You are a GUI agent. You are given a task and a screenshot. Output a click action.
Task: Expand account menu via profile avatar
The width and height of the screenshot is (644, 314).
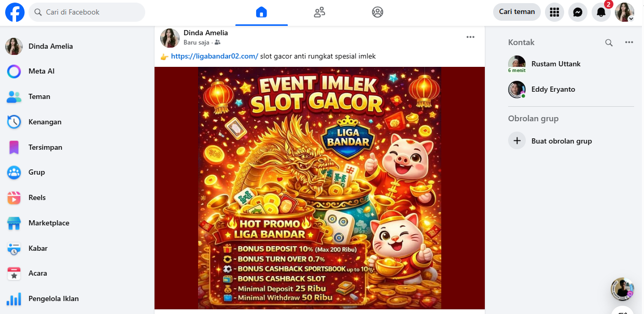coord(624,12)
